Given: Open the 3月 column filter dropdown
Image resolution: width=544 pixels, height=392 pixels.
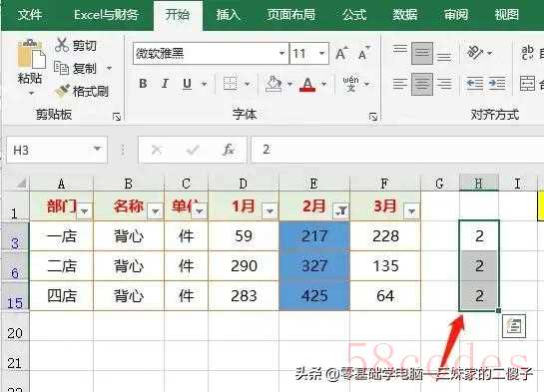Looking at the screenshot, I should coord(412,210).
